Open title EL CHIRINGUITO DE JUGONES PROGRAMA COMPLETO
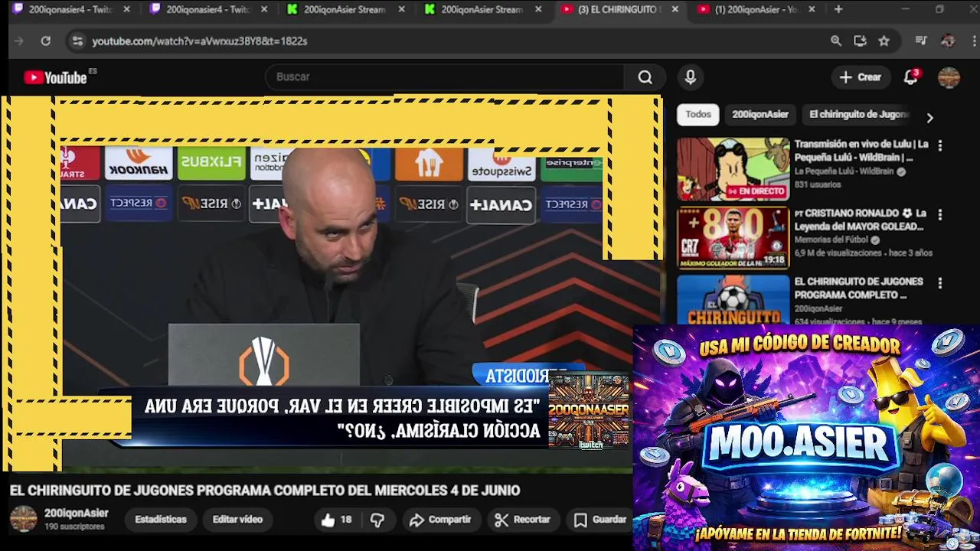980x551 pixels. point(858,289)
